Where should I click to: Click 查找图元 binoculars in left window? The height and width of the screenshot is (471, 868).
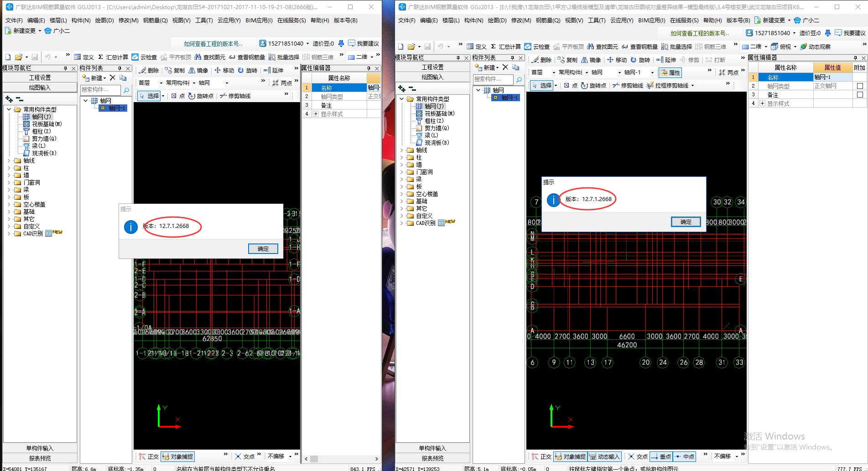pos(210,57)
